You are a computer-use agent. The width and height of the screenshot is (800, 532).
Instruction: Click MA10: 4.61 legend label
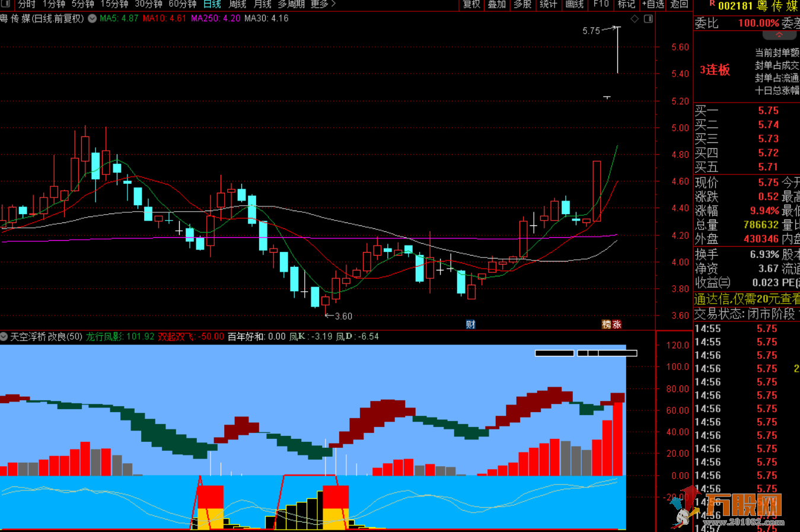(x=164, y=18)
